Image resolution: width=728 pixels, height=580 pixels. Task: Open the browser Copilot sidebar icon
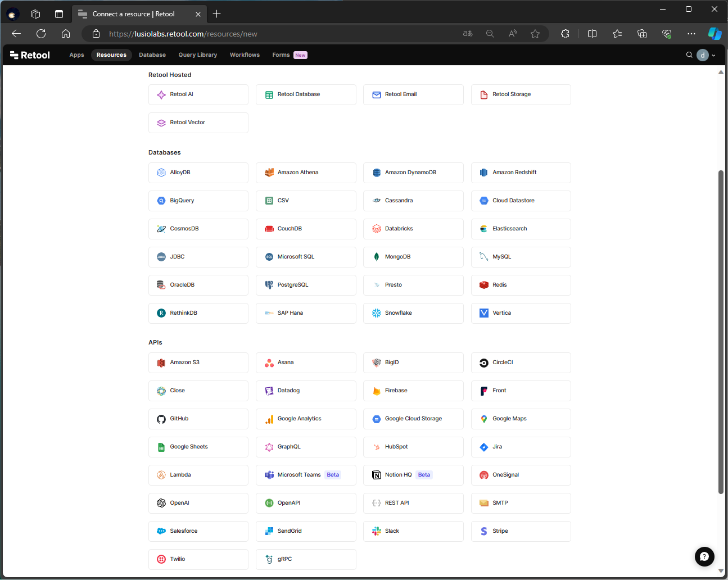point(715,34)
